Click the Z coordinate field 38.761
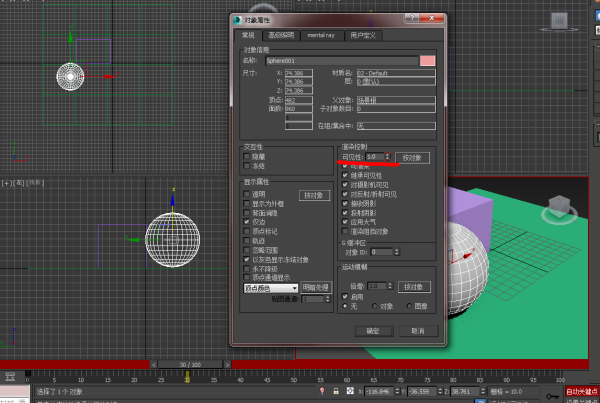The width and height of the screenshot is (600, 403). (465, 391)
